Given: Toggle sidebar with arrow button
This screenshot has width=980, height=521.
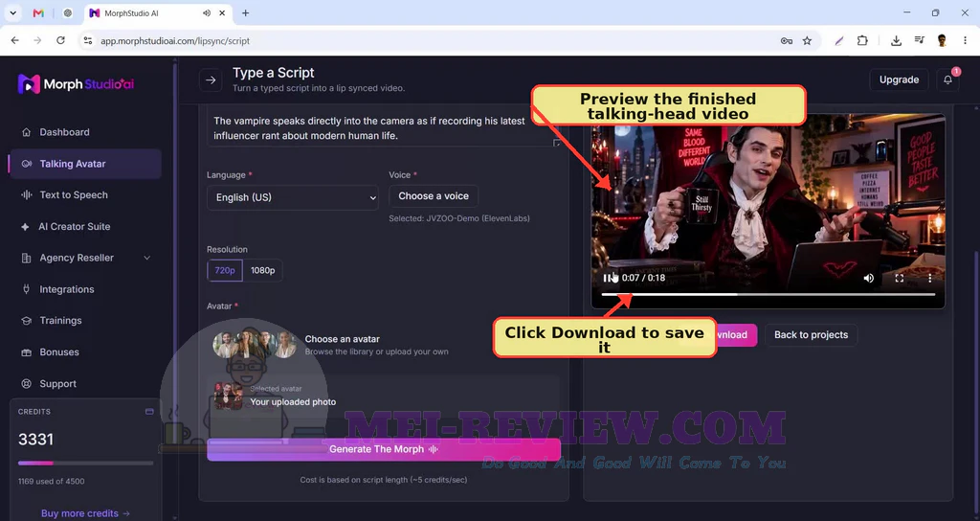Looking at the screenshot, I should tap(211, 80).
